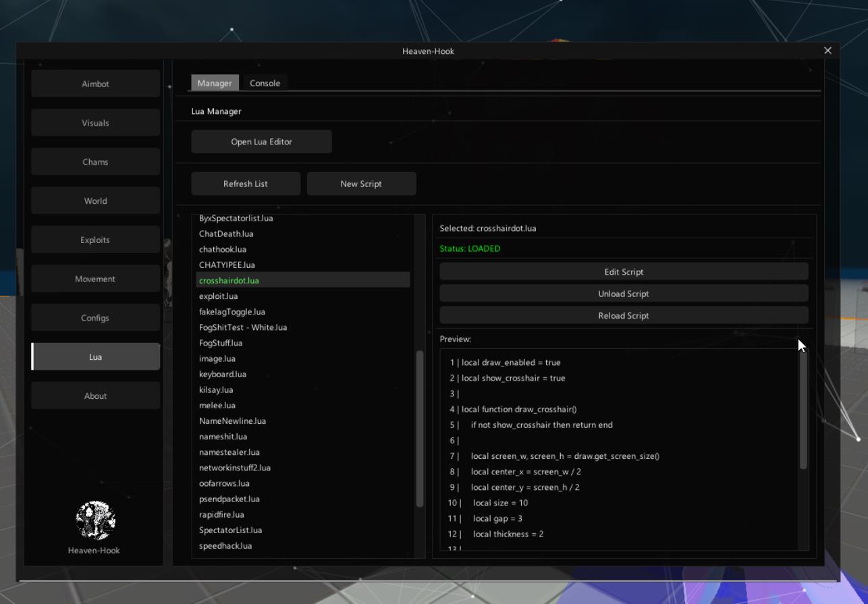The image size is (868, 604).
Task: Click the script list vertical scrollbar
Action: pos(420,429)
